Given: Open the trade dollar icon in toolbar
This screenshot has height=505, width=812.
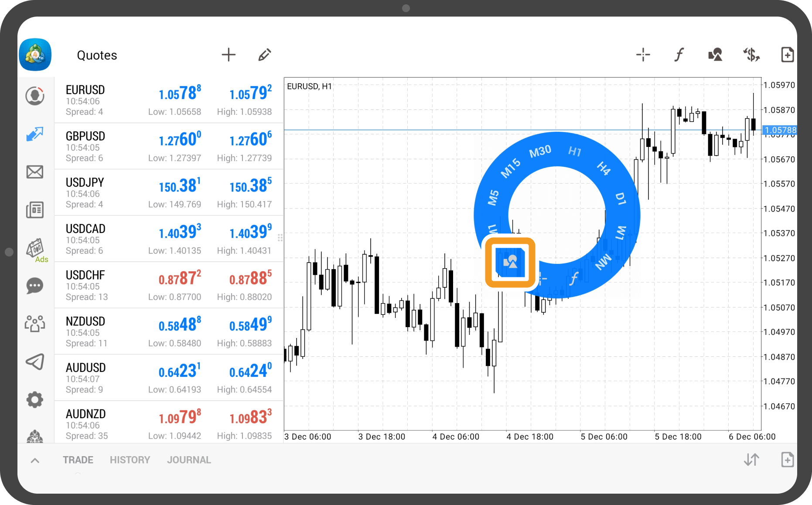Looking at the screenshot, I should [751, 55].
